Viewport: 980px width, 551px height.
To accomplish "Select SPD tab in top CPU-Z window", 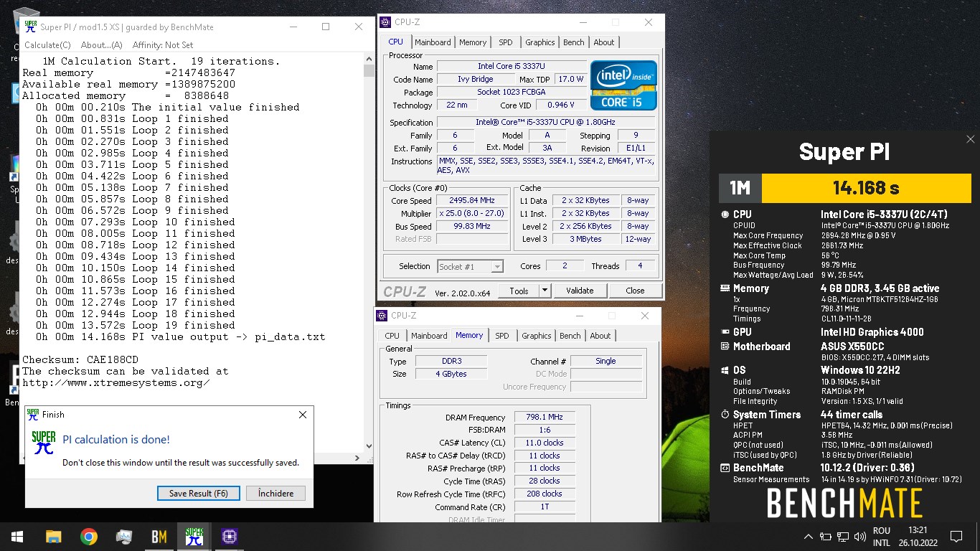I will 506,42.
